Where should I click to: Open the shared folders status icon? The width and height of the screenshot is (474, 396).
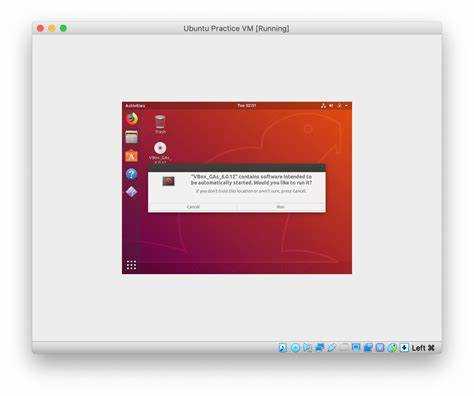344,348
